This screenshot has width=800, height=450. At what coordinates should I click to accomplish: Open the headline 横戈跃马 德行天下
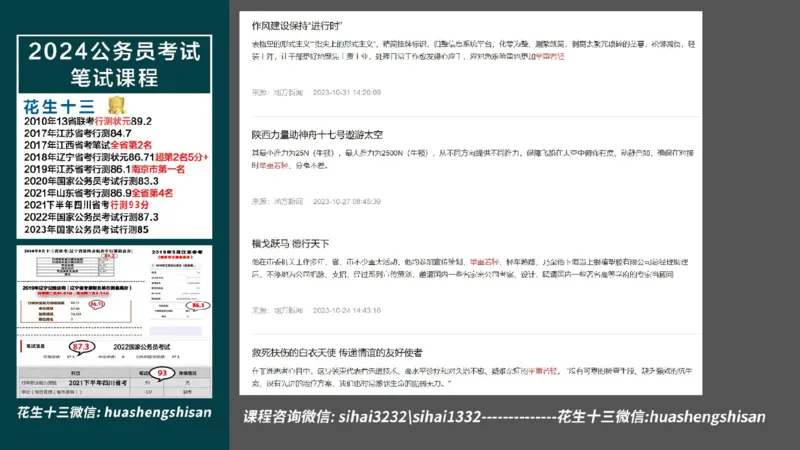click(290, 243)
